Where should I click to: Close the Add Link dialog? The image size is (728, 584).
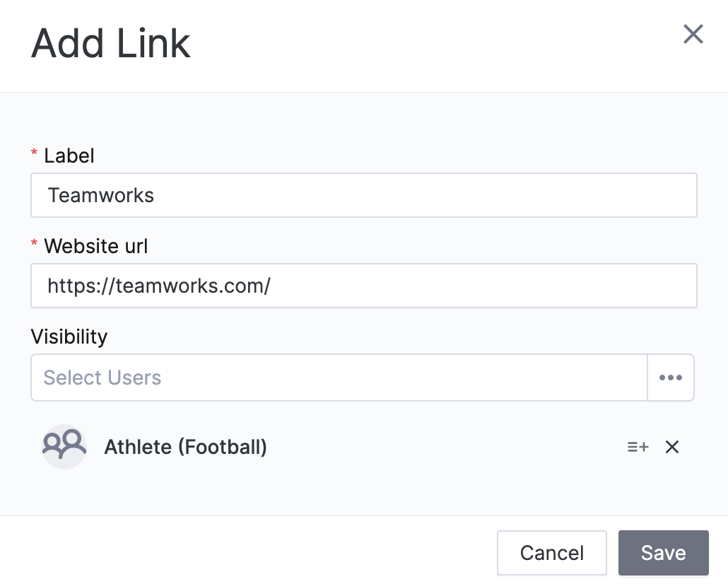click(693, 34)
